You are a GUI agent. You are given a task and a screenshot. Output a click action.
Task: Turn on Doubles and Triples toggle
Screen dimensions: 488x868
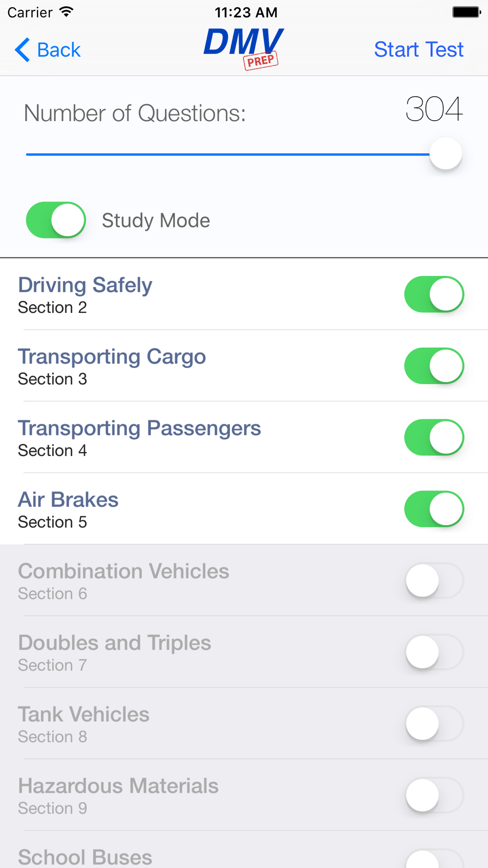(x=434, y=652)
